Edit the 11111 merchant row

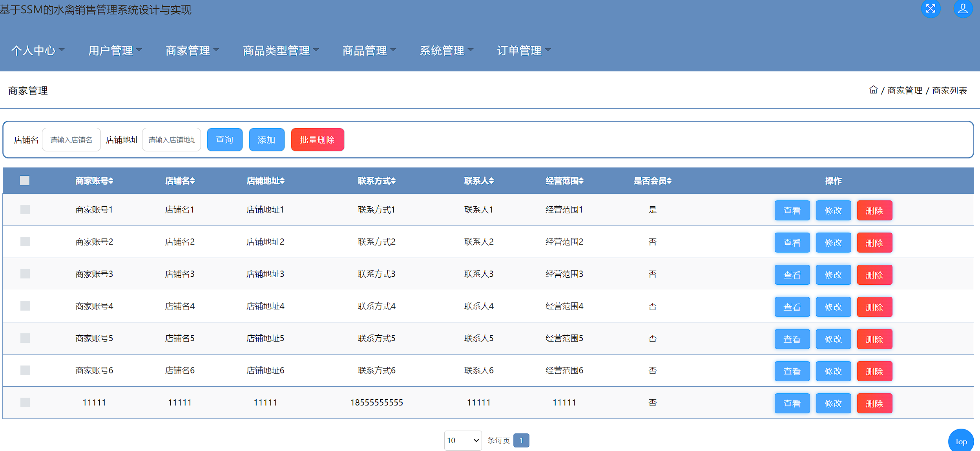click(834, 404)
